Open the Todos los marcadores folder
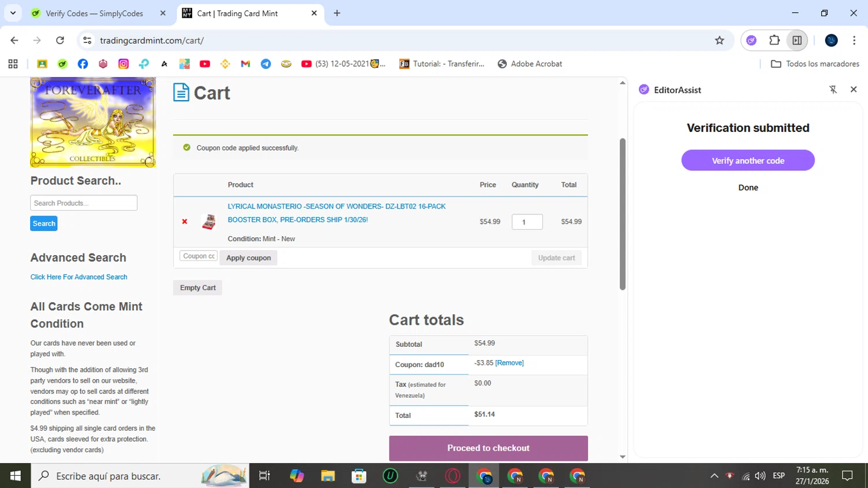The height and width of the screenshot is (488, 868). (x=815, y=64)
